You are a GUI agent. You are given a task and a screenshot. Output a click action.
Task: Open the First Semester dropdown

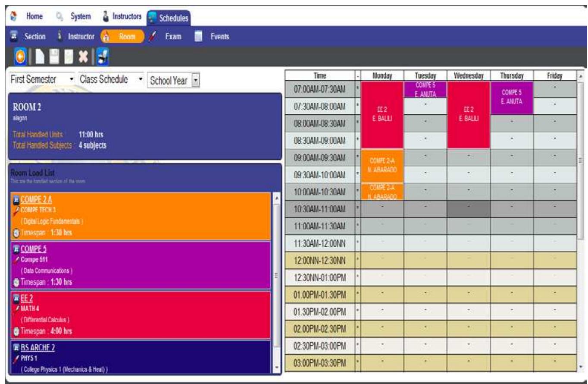[42, 80]
